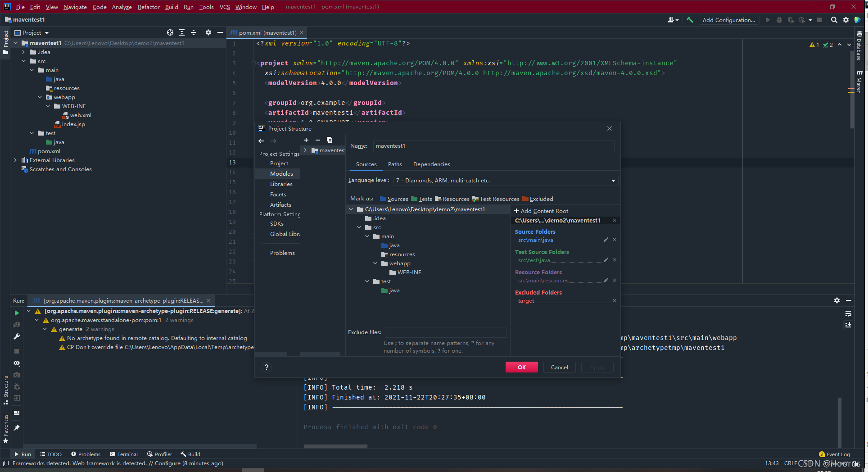This screenshot has height=472, width=868.
Task: Mark folder as Sources
Action: click(394, 199)
